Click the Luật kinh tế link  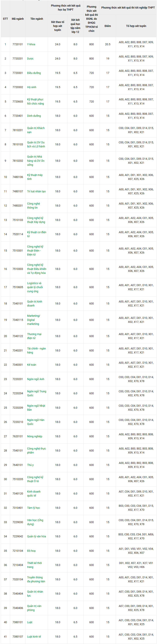point(34,637)
